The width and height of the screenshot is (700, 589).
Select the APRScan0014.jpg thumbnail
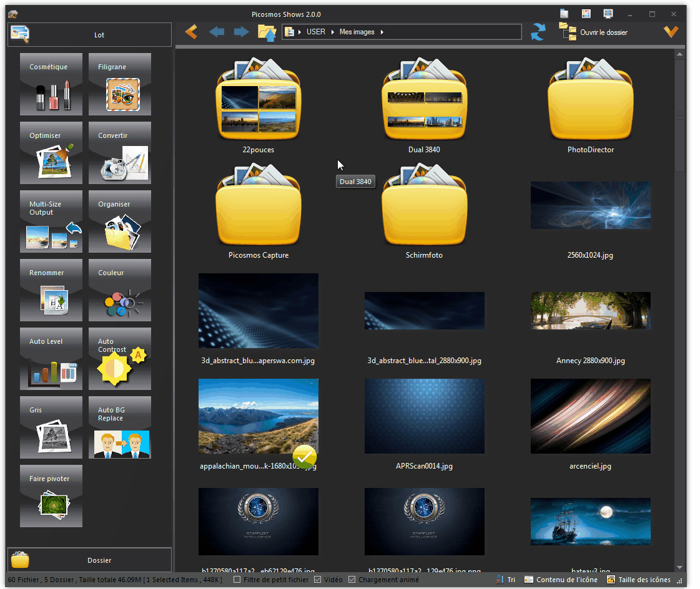[424, 416]
